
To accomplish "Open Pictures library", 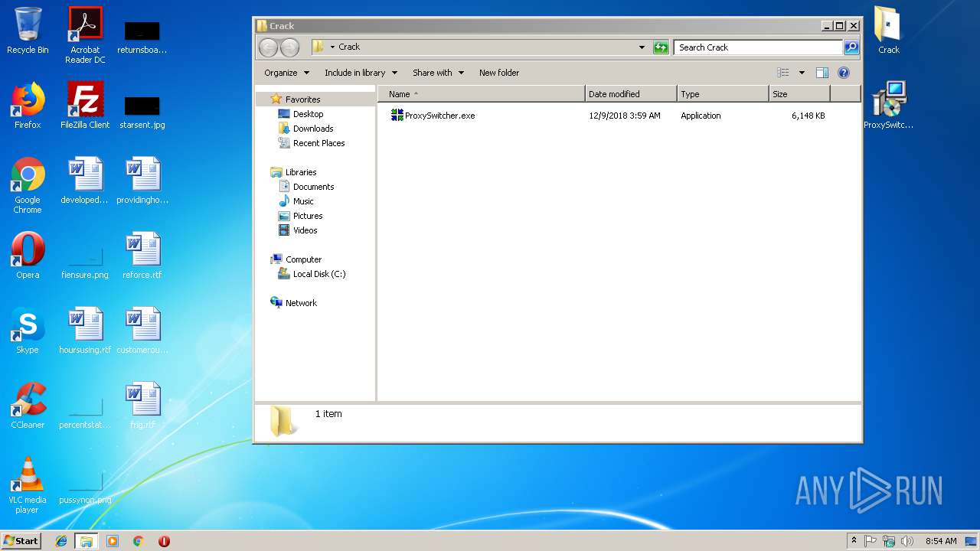I will [x=308, y=216].
